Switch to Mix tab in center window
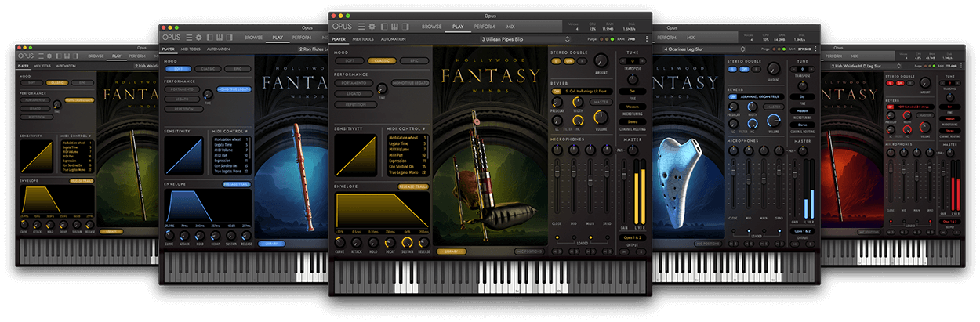Screen dimensions: 980x322 tap(510, 27)
